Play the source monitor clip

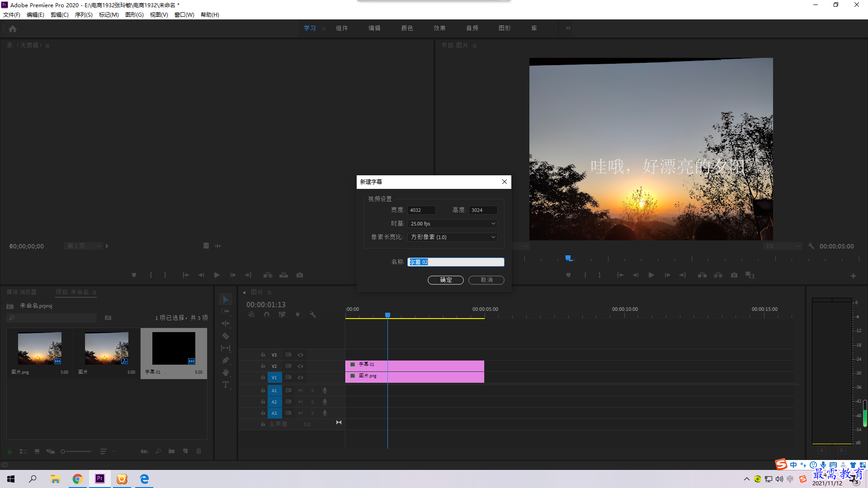217,275
